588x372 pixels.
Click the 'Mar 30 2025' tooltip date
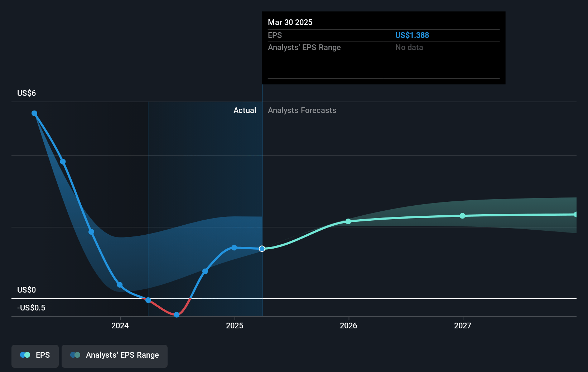pyautogui.click(x=290, y=23)
